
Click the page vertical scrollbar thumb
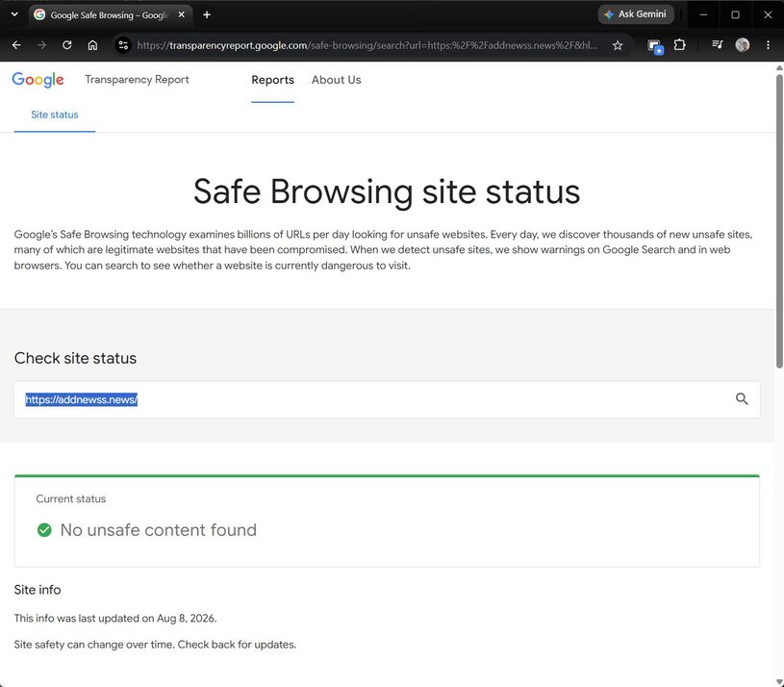[779, 220]
